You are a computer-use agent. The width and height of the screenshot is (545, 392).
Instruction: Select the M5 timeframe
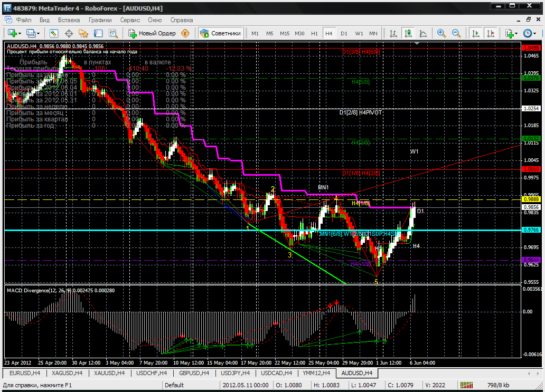[270, 33]
